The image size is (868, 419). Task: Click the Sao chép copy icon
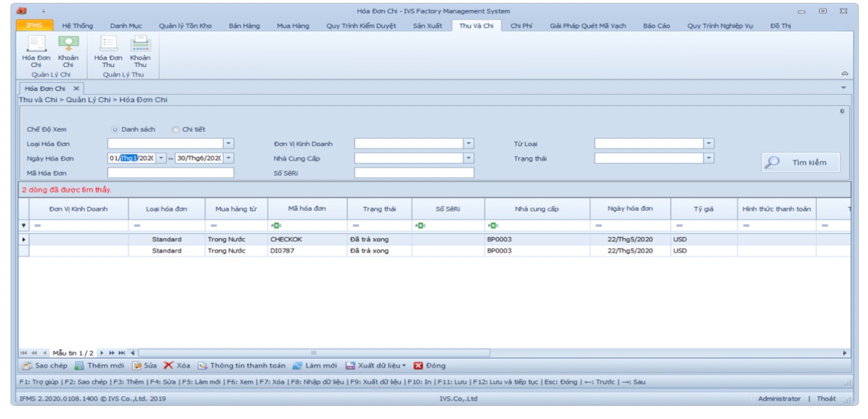point(28,366)
